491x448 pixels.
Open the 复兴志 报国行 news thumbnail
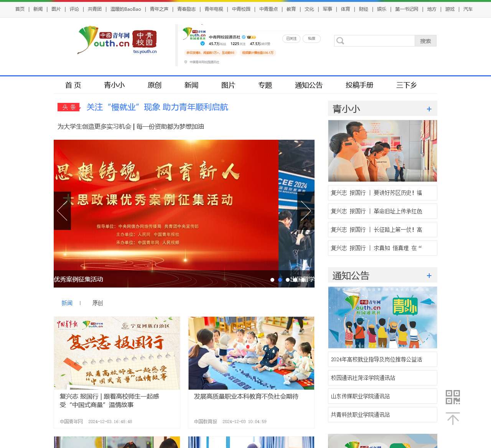pos(117,353)
